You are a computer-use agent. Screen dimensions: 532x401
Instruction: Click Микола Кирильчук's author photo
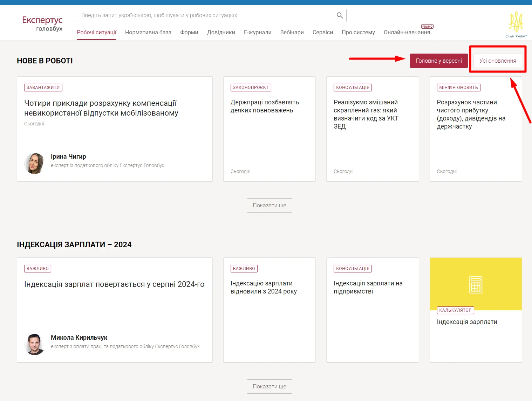(x=35, y=344)
